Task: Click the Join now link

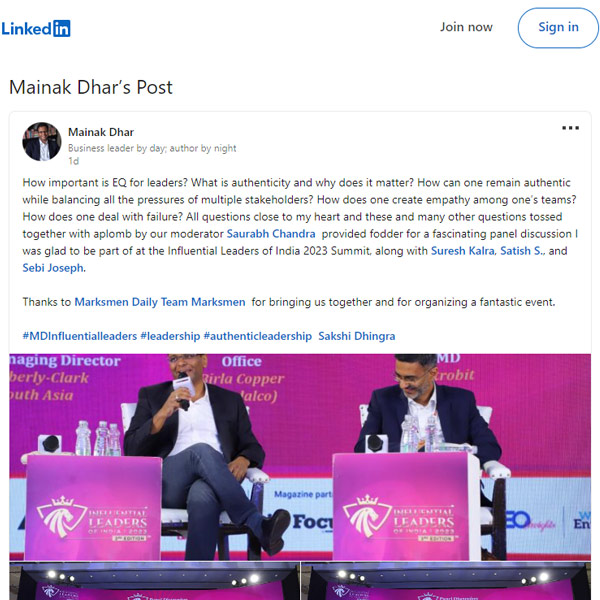Action: 466,27
